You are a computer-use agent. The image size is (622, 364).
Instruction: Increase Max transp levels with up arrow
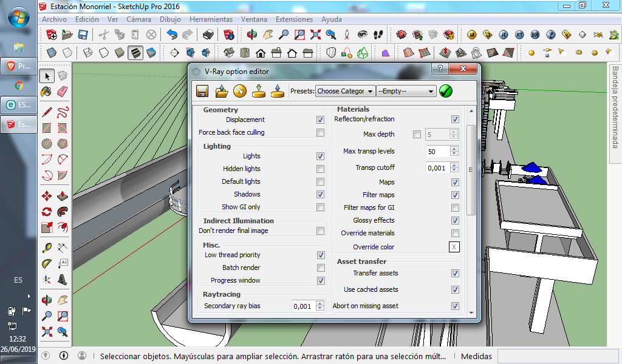pos(454,149)
